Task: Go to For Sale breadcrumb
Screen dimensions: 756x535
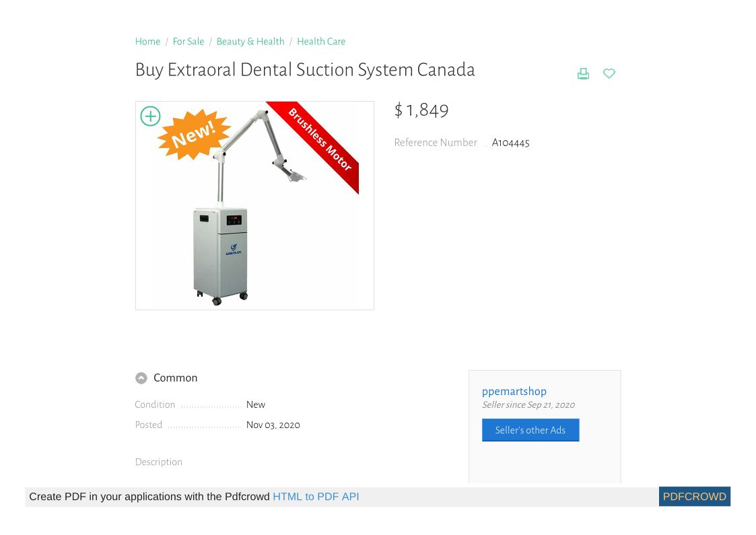Action: point(188,42)
